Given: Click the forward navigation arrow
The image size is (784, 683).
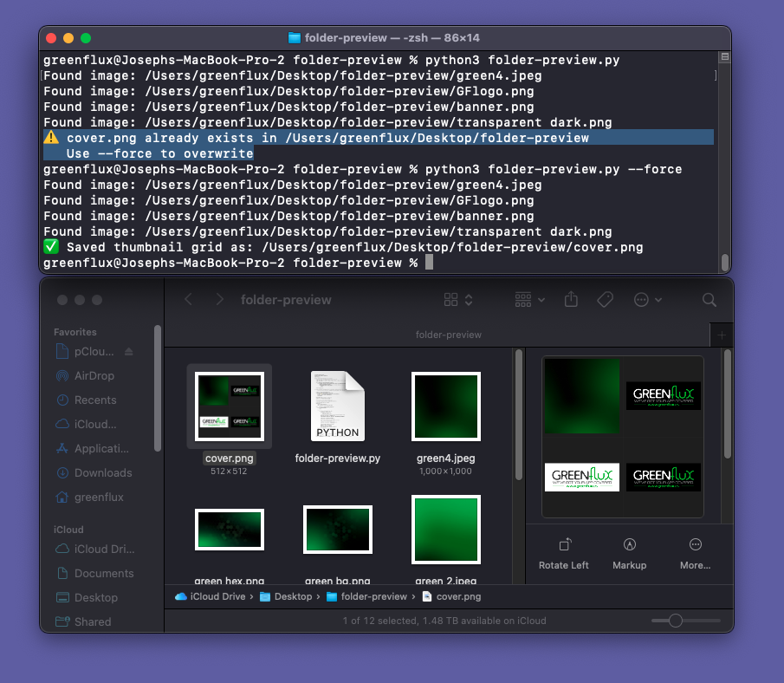Looking at the screenshot, I should pyautogui.click(x=218, y=299).
